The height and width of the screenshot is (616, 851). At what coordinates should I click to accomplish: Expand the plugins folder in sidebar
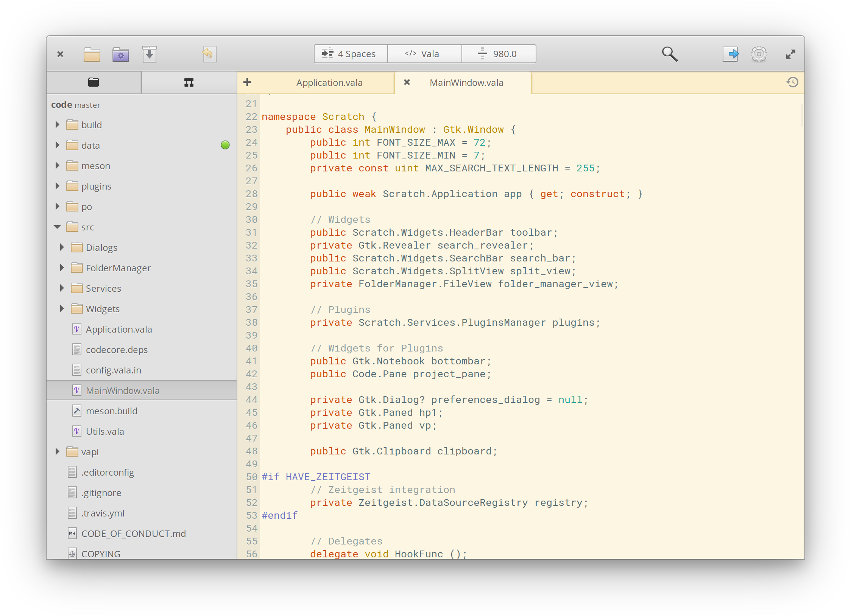tap(58, 185)
